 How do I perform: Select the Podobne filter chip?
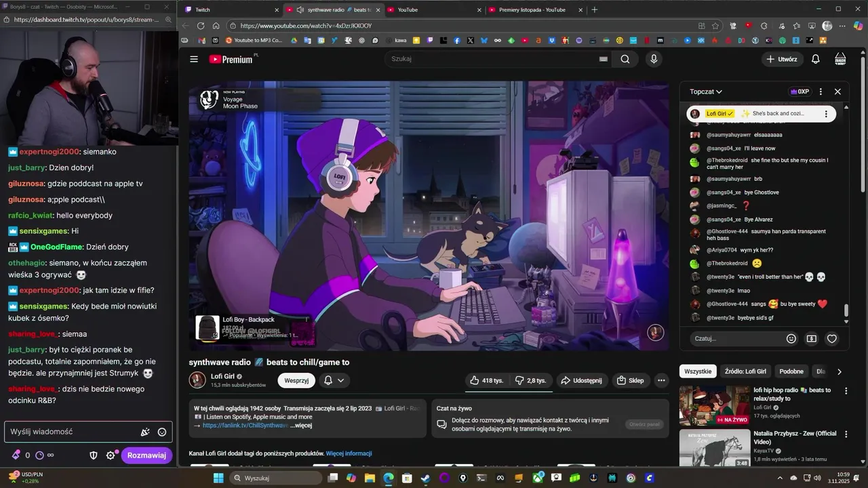click(x=791, y=371)
